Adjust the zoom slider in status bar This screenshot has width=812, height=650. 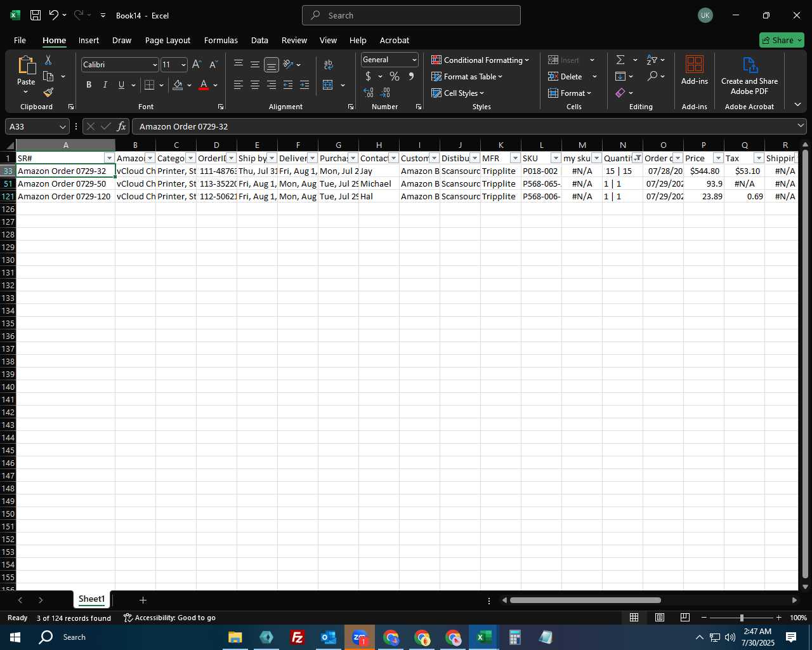click(x=741, y=618)
